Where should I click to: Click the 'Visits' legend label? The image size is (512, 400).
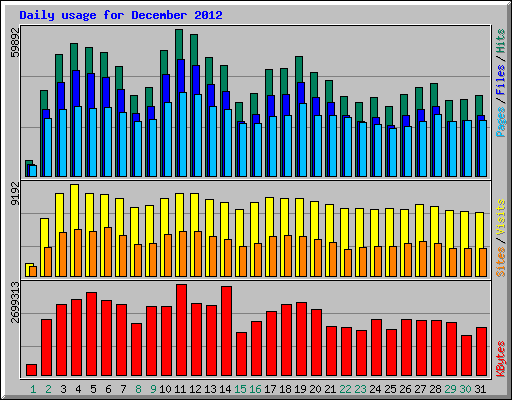(500, 218)
